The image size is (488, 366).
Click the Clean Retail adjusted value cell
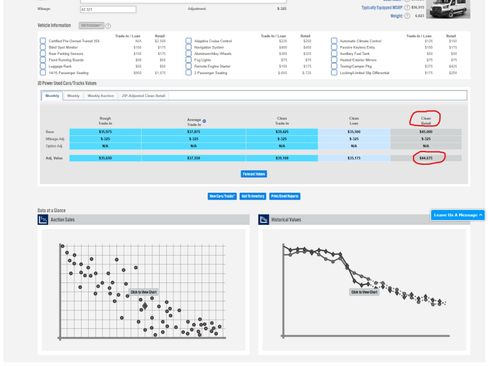[426, 158]
